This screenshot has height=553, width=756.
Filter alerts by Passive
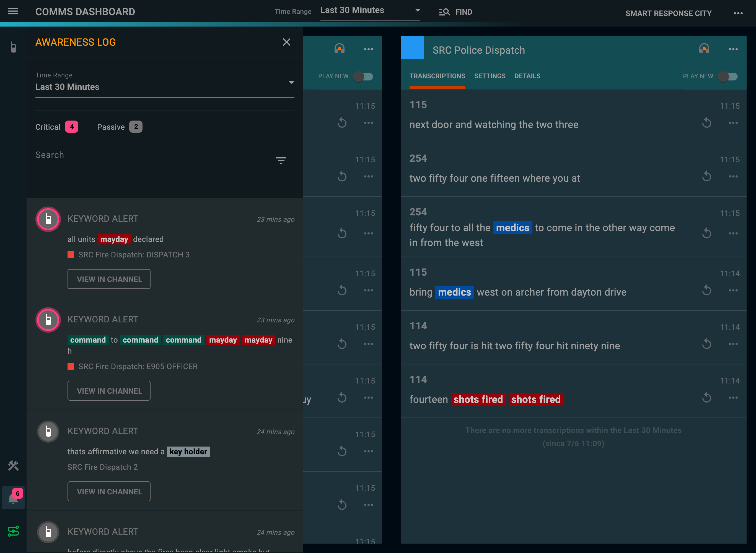coord(120,127)
